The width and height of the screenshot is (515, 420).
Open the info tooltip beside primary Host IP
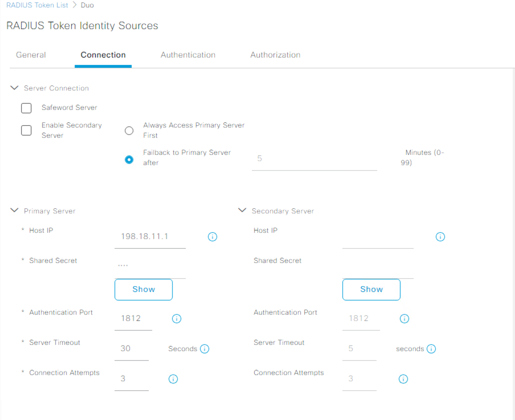coord(212,237)
